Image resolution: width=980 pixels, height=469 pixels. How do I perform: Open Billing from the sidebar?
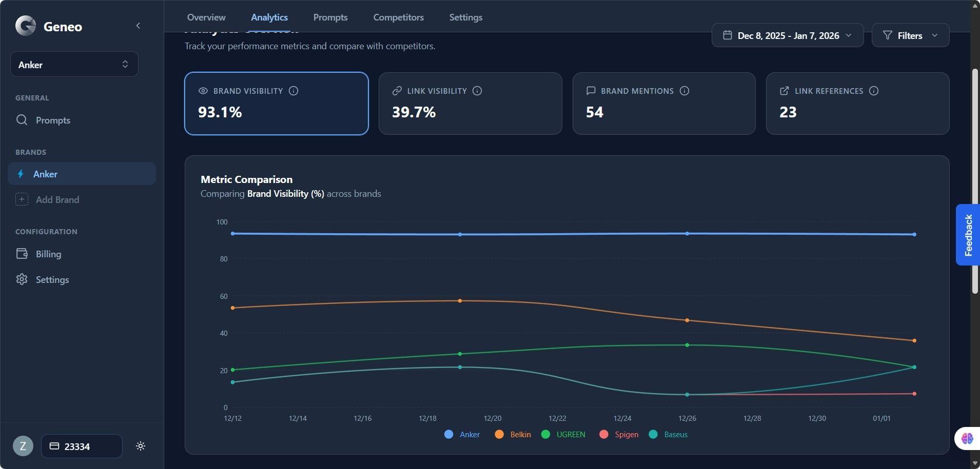[x=47, y=254]
